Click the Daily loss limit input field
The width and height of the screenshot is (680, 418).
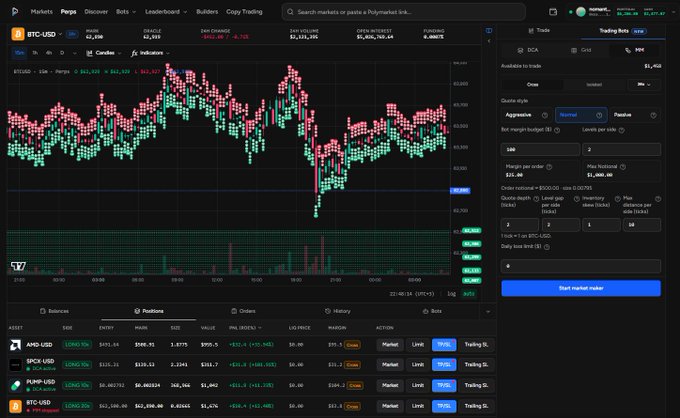[x=581, y=266]
